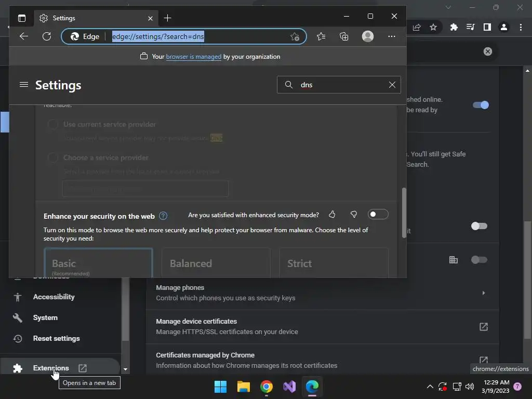Viewport: 532px width, 399px height.
Task: Select Use current service provider option
Action: click(x=52, y=124)
